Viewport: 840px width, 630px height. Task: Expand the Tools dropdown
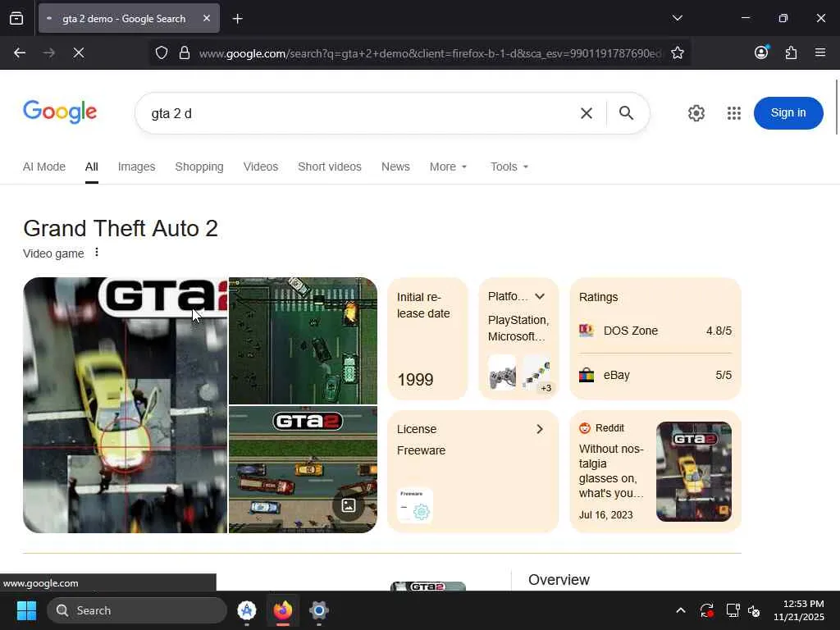pos(509,167)
